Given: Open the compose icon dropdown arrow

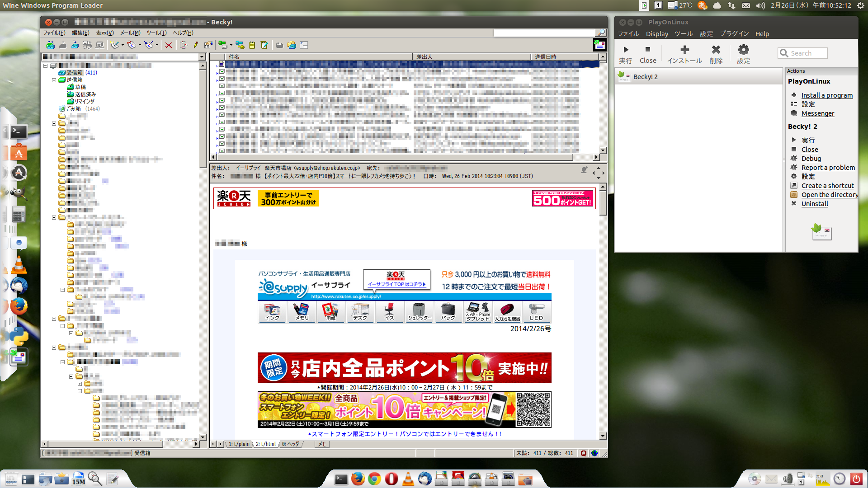Looking at the screenshot, I should click(123, 45).
